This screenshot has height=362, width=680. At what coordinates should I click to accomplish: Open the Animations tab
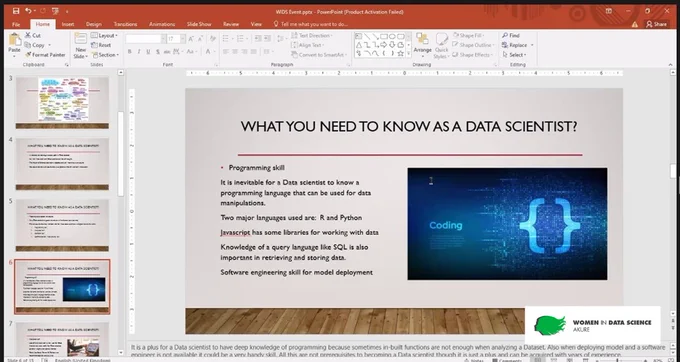coord(162,24)
